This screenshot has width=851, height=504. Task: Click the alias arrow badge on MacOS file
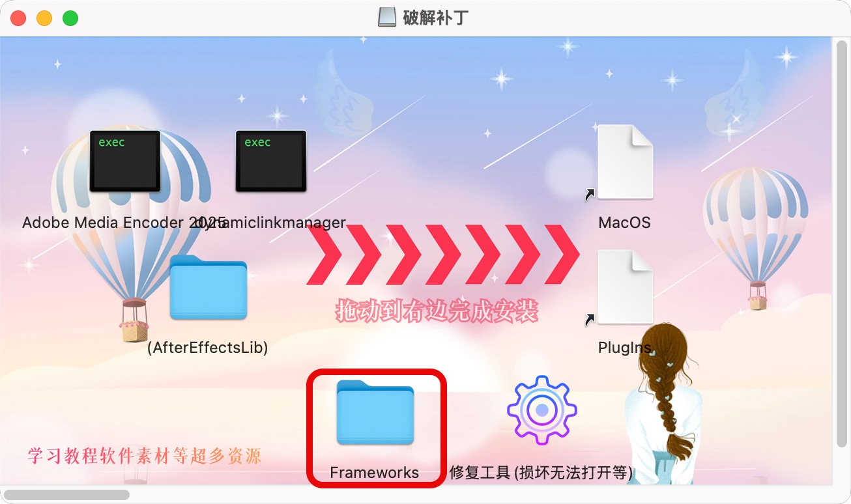(590, 193)
